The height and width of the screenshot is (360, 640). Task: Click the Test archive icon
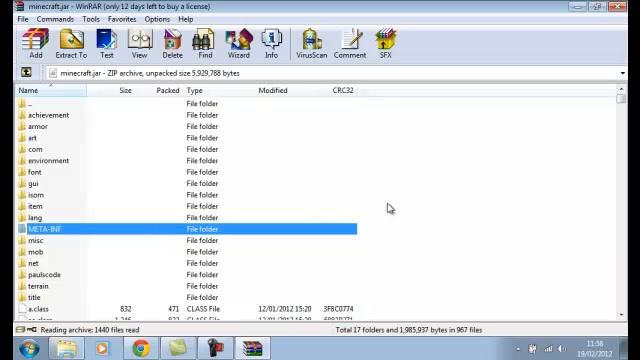click(107, 43)
